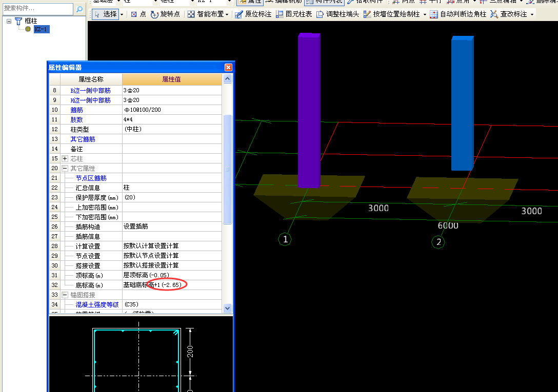The image size is (558, 392).
Task: Select row number 32 header
Action: 54,285
